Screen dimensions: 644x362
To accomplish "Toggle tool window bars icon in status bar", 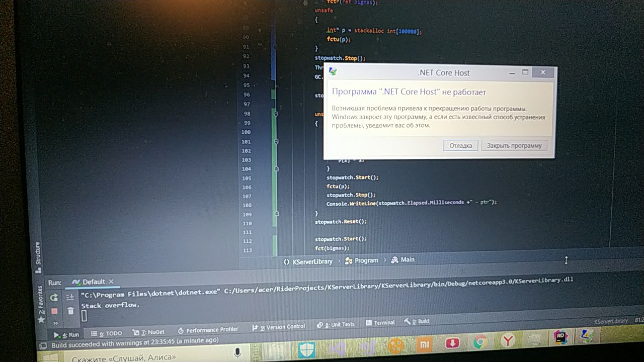I will click(x=42, y=346).
